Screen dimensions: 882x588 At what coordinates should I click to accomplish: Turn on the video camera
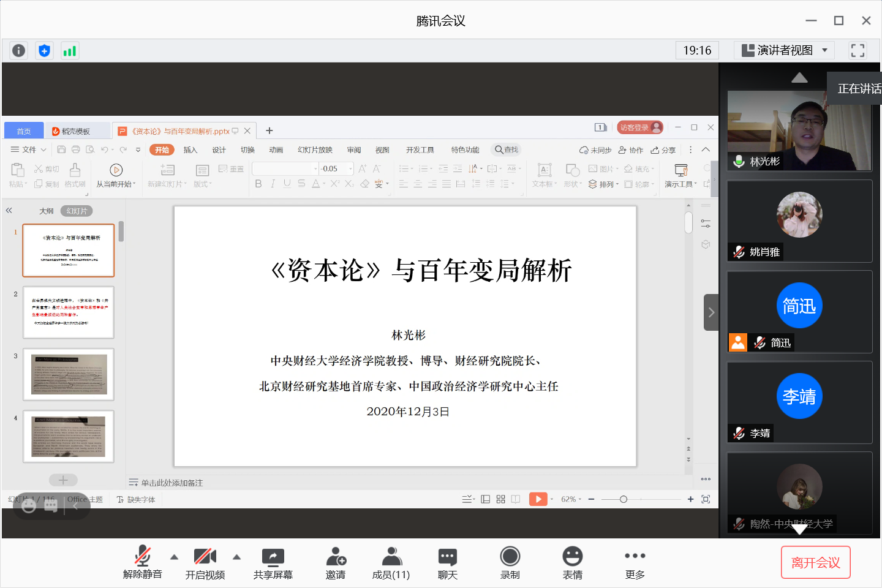point(205,563)
